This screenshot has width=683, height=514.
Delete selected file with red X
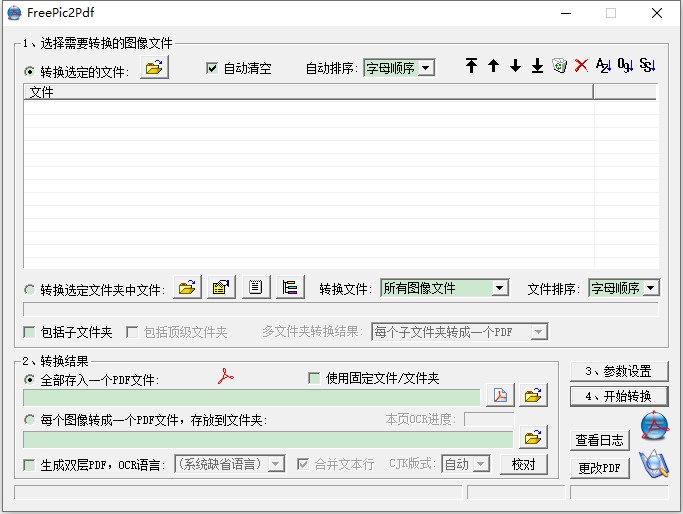[x=581, y=66]
